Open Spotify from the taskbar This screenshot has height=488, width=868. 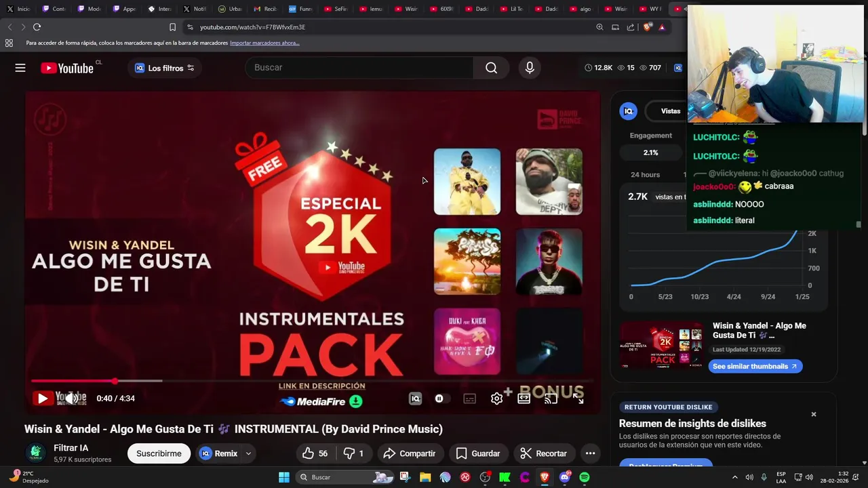585,477
